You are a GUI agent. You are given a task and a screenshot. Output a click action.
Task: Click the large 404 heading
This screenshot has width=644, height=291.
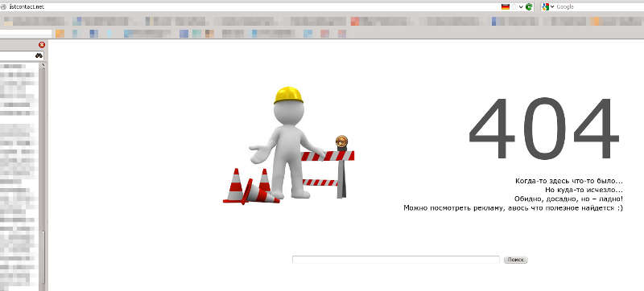point(544,129)
